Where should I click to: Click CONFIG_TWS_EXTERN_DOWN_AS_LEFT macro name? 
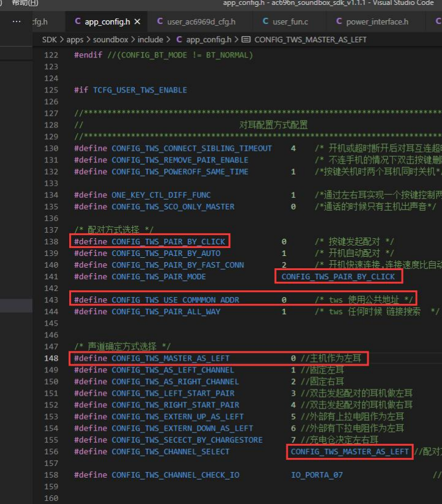click(x=182, y=428)
